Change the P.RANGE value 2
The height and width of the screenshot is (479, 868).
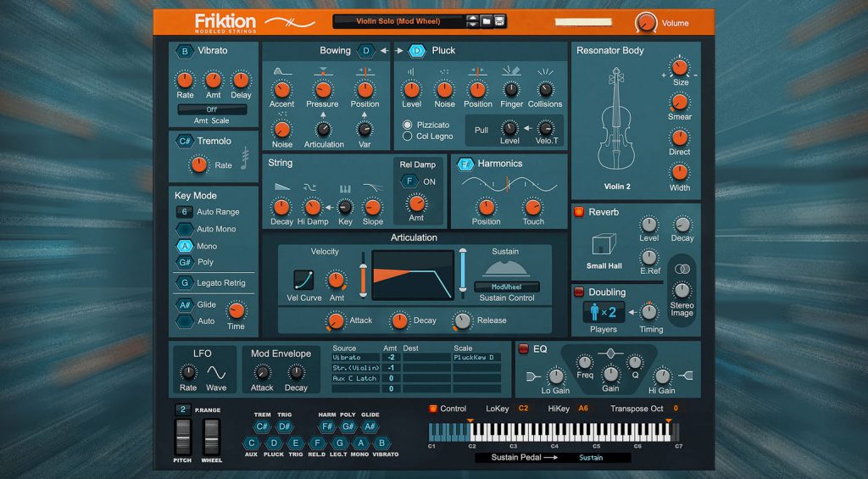[183, 409]
